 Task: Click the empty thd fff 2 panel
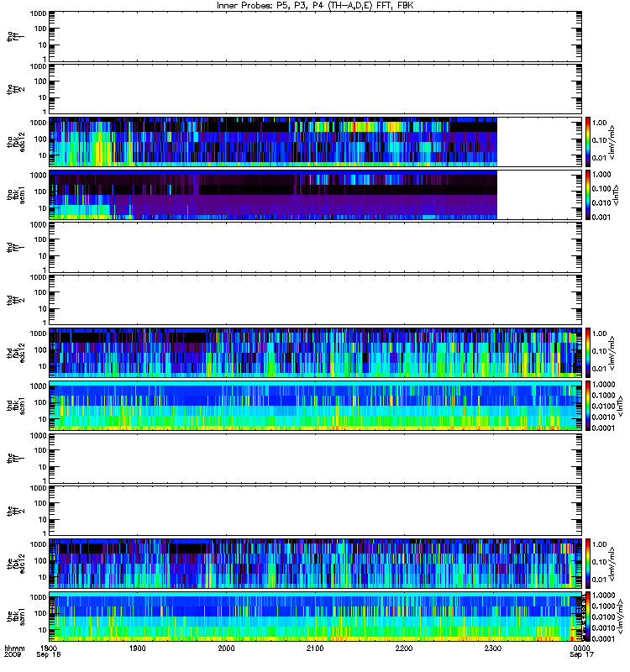point(316,300)
